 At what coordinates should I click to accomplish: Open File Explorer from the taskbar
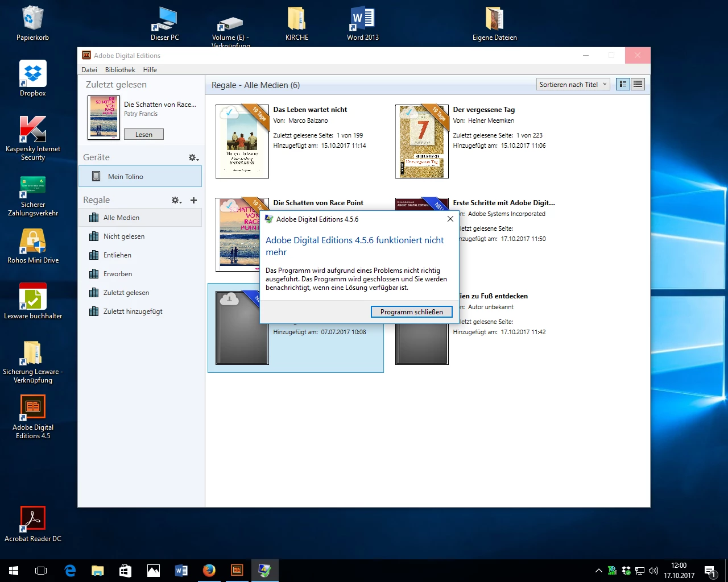(x=98, y=571)
